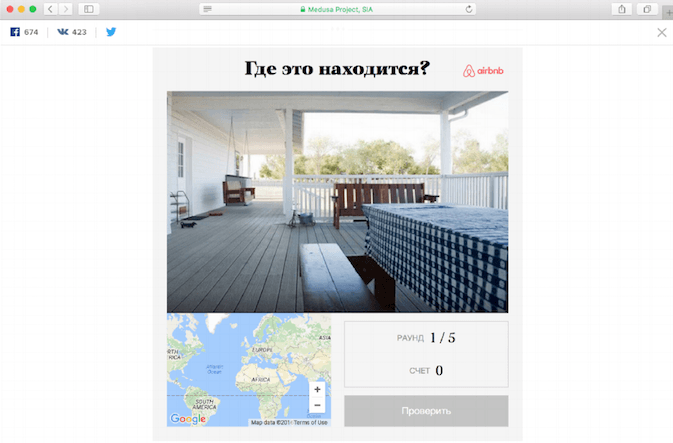Open the Terms of Use map link
This screenshot has width=673, height=443.
coord(310,422)
